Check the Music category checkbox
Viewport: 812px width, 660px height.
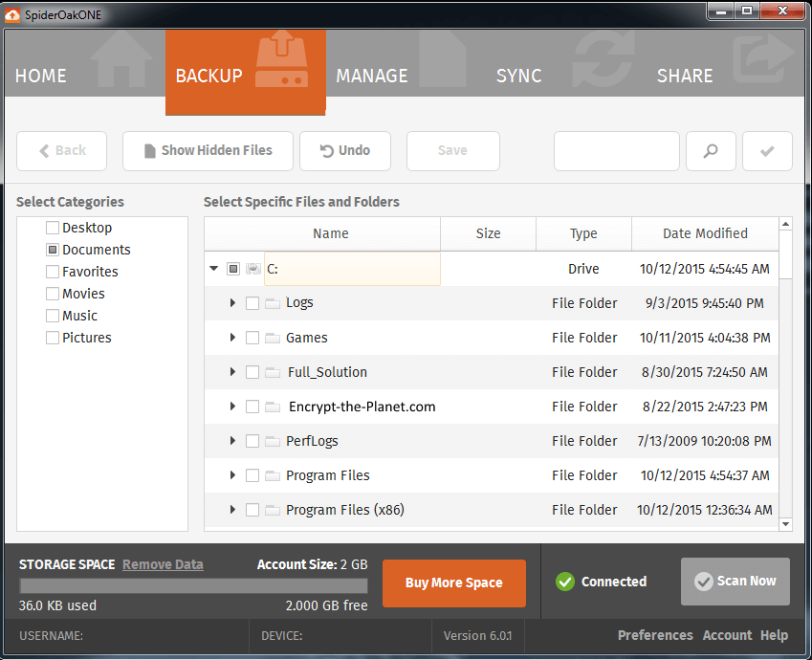[x=53, y=316]
